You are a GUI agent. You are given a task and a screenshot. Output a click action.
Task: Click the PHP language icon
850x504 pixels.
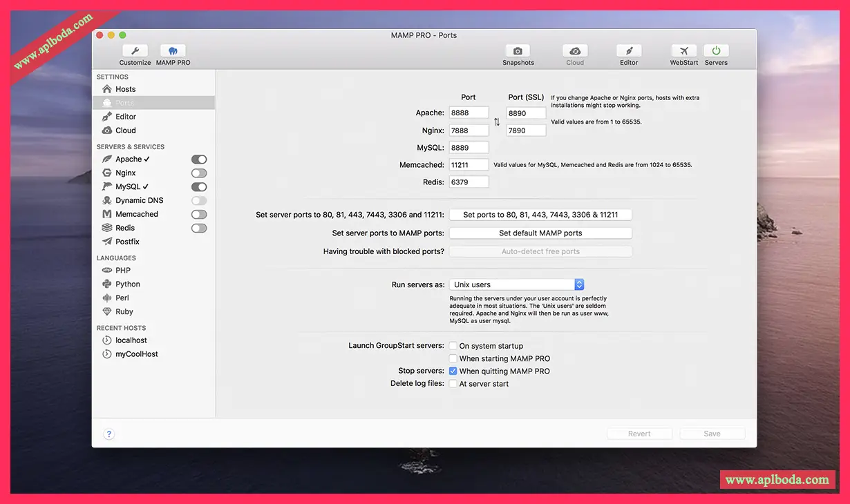tap(107, 271)
